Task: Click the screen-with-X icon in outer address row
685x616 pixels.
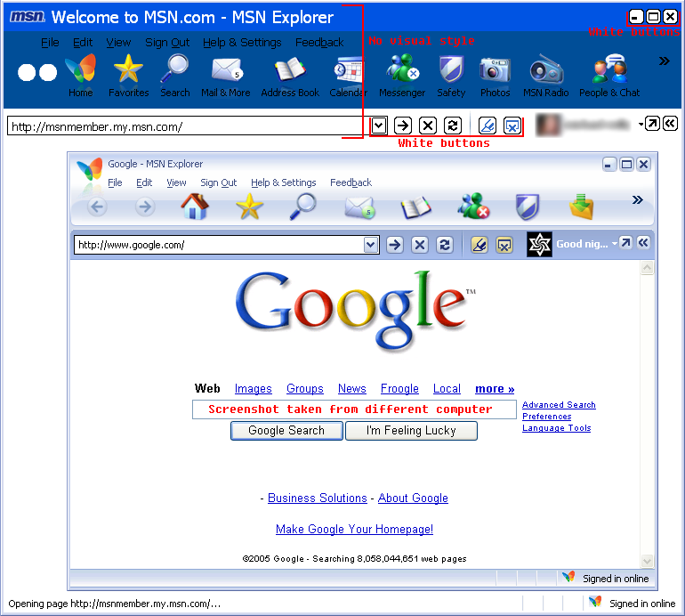Action: click(x=512, y=126)
